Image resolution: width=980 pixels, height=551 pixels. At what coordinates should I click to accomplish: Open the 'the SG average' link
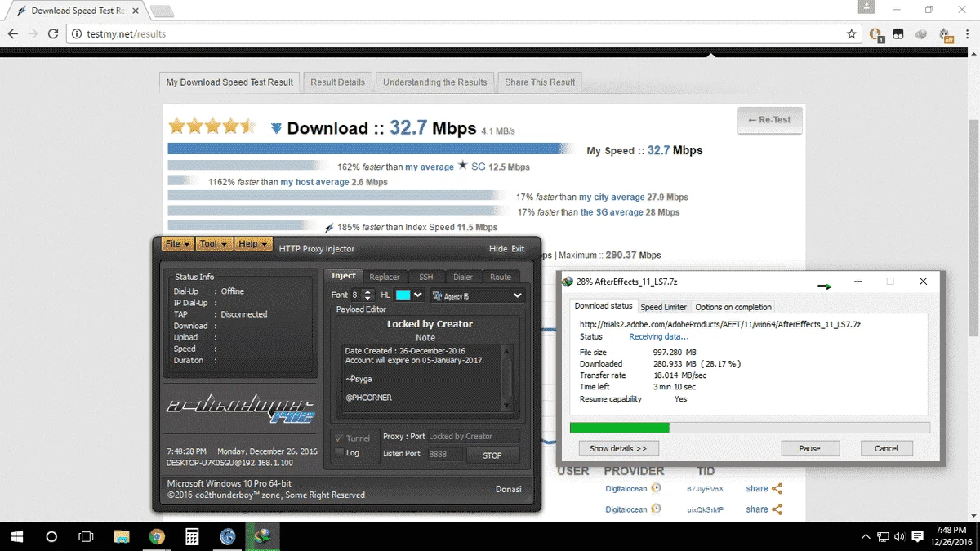click(612, 212)
